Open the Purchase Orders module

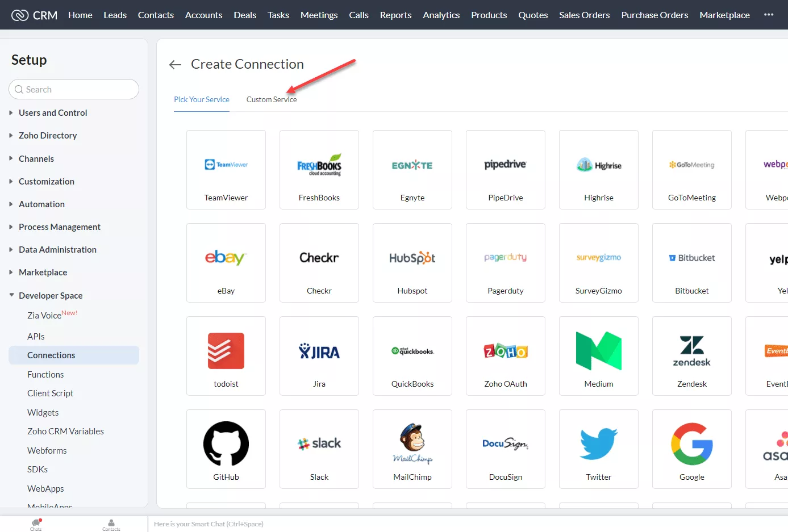[654, 15]
